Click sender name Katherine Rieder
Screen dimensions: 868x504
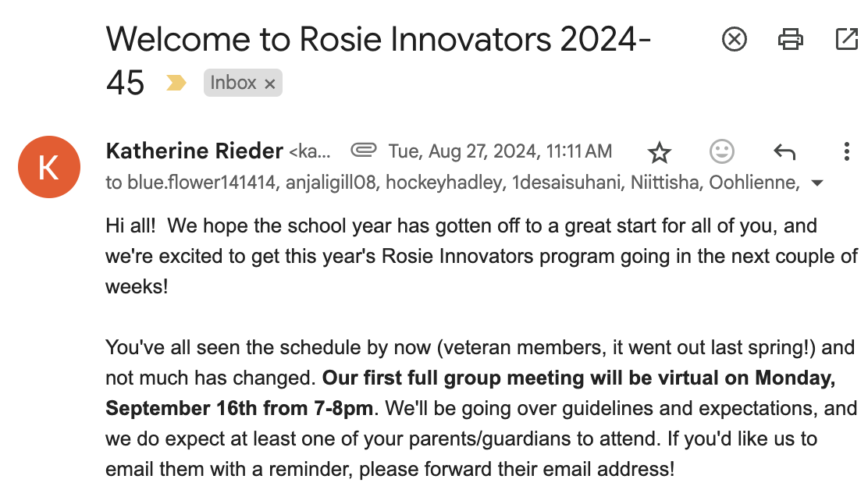(194, 151)
